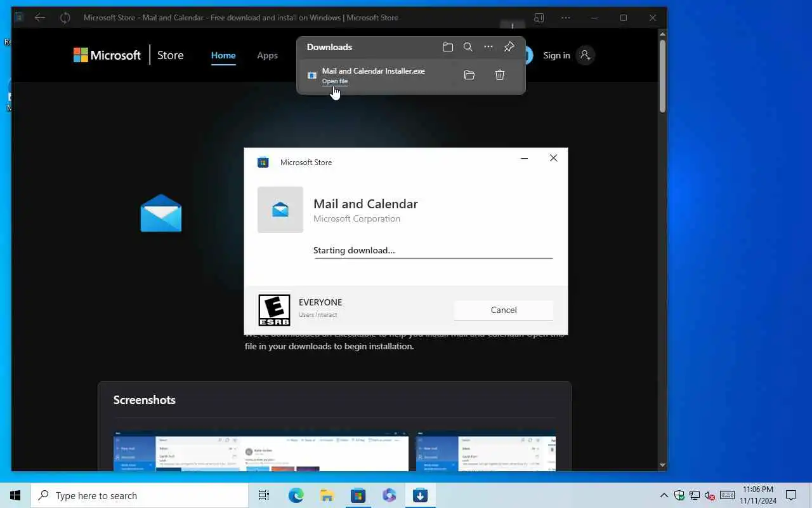This screenshot has height=508, width=812.
Task: Open the first screenshot thumbnail
Action: pyautogui.click(x=261, y=451)
